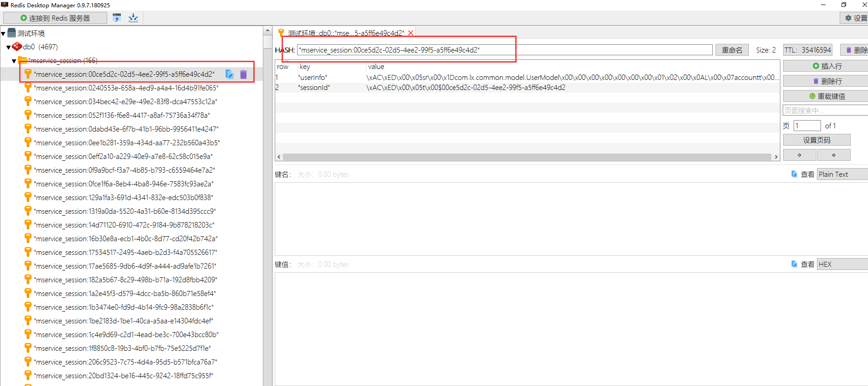Click the key icon of 052f1136 session

[28, 115]
